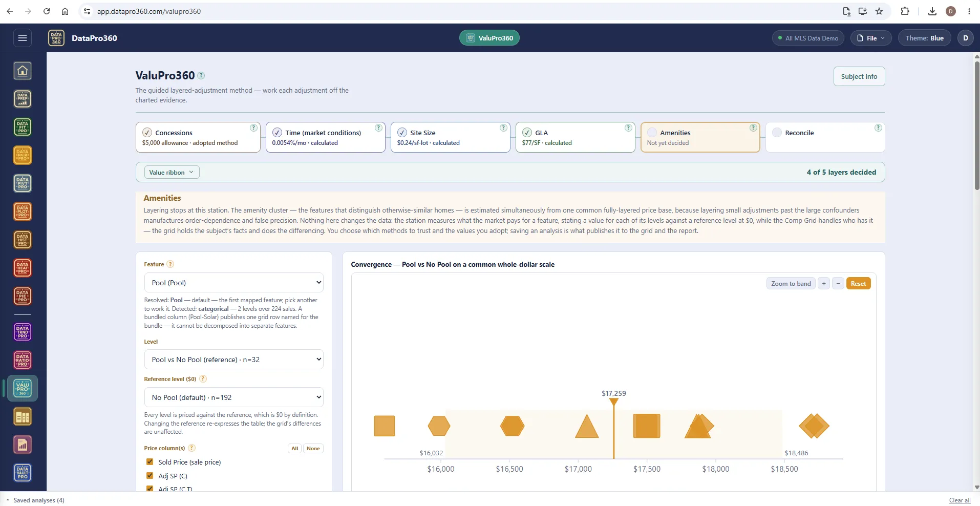The width and height of the screenshot is (980, 506).
Task: Toggle the hamburger navigation menu
Action: (23, 38)
